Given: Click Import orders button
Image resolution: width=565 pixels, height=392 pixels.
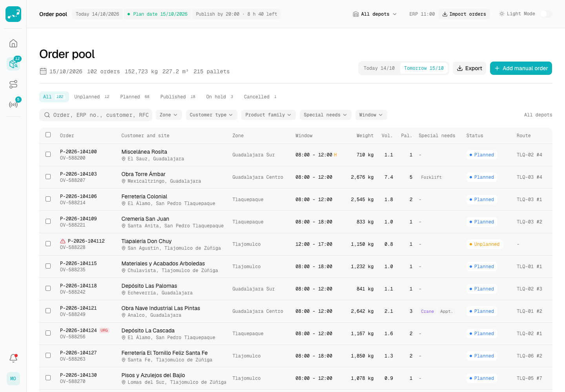Looking at the screenshot, I should [464, 14].
